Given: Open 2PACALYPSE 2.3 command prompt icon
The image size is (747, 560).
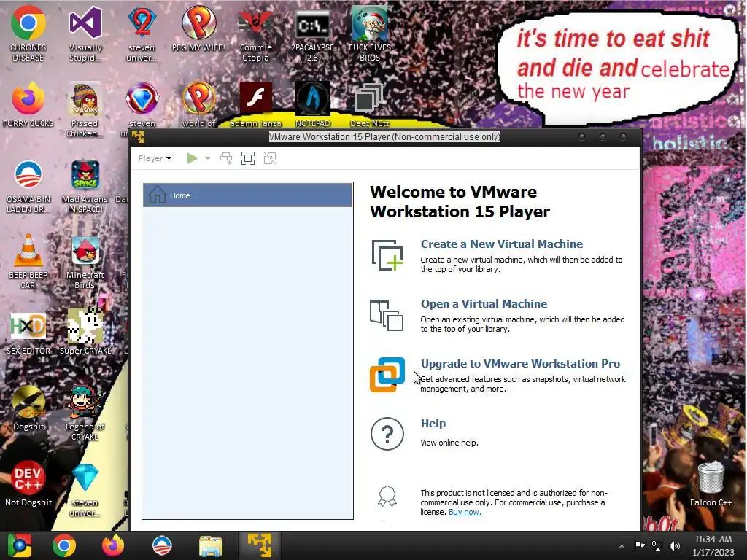Looking at the screenshot, I should tap(312, 34).
